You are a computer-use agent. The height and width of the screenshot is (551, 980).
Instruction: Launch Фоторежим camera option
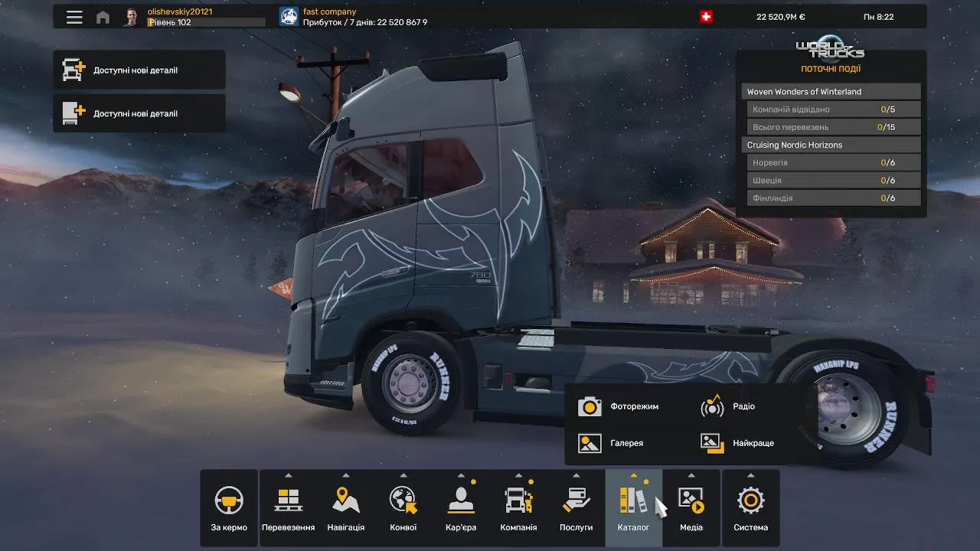(619, 406)
